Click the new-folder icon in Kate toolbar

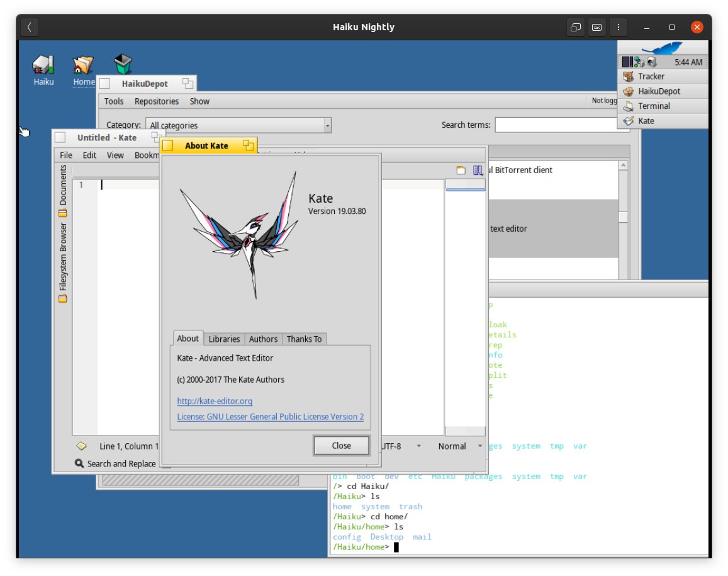[461, 171]
